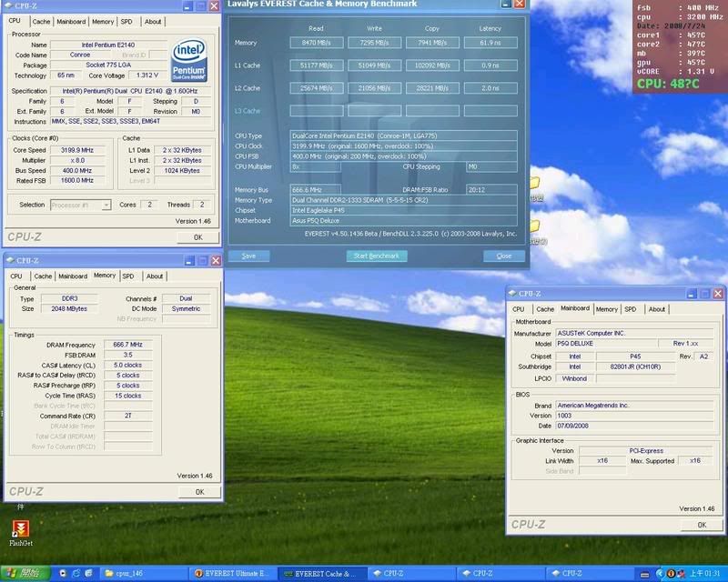Switch to Memory tab in the Mainboard-tab CPU-Z window
Screen dimensions: 728x582
[x=606, y=309]
